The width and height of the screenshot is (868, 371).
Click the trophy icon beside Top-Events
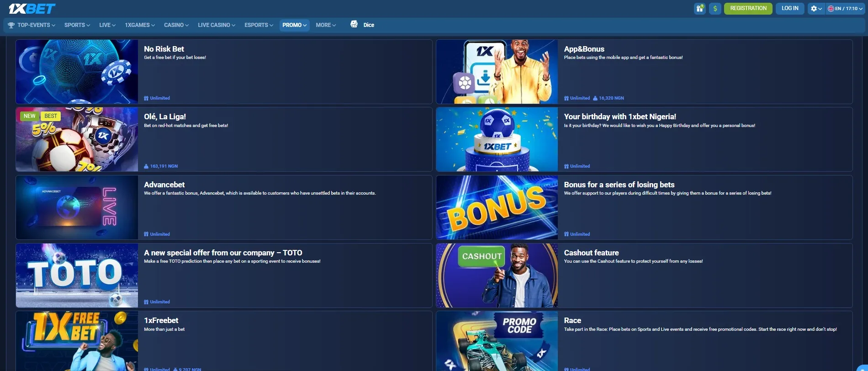11,25
